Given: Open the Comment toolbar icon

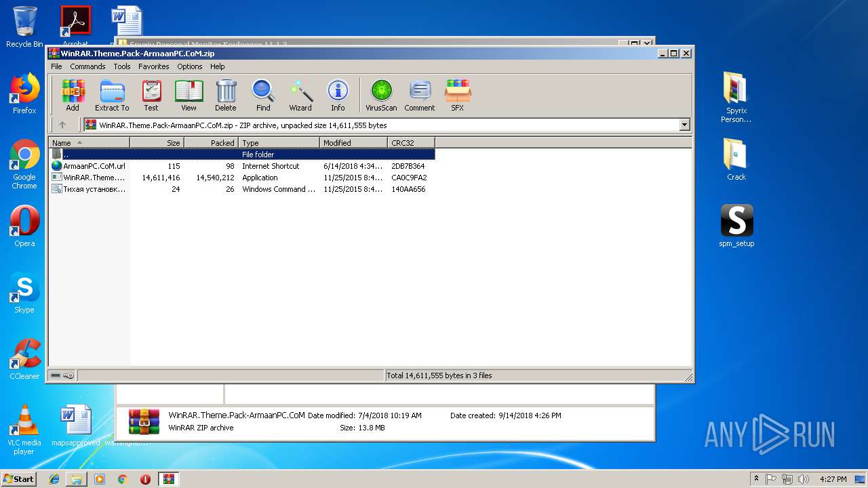Looking at the screenshot, I should pos(420,95).
